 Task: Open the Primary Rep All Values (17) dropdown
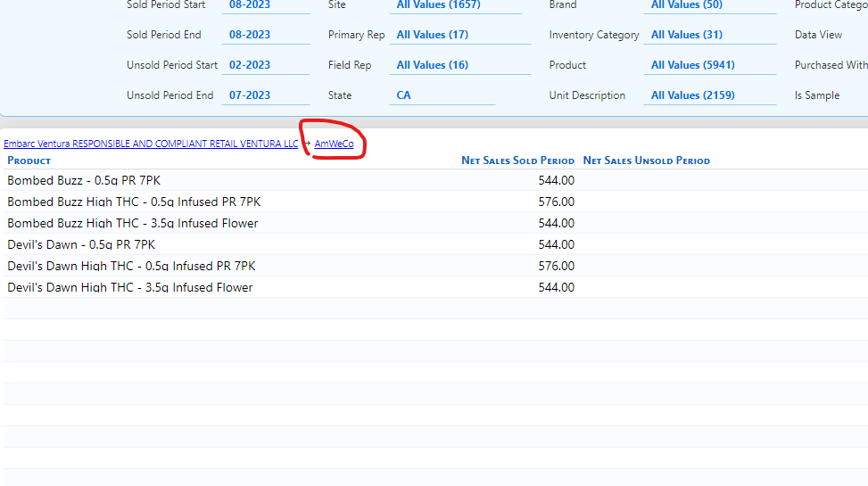pos(433,35)
